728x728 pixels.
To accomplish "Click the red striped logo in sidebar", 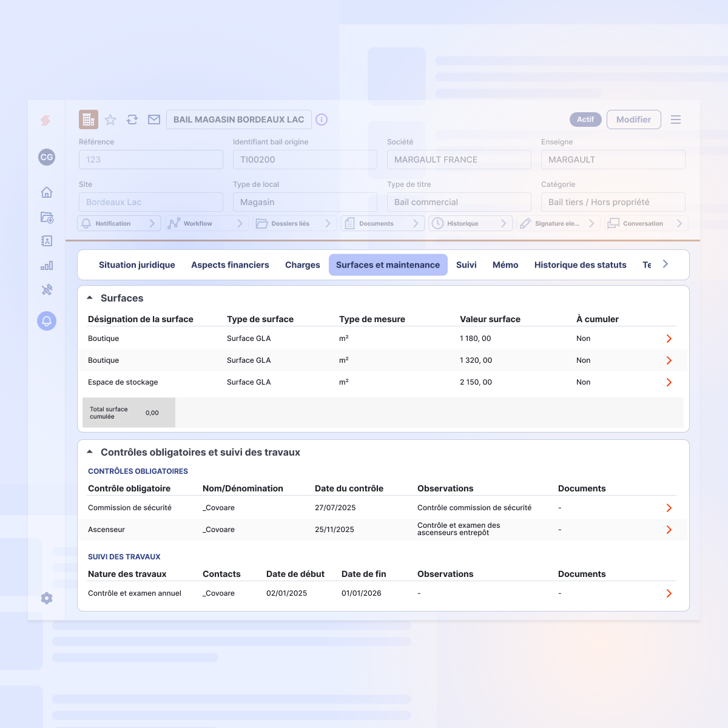I will [46, 120].
